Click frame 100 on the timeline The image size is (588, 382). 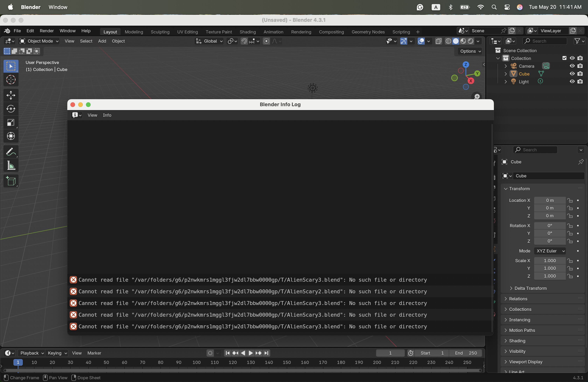[x=196, y=362]
